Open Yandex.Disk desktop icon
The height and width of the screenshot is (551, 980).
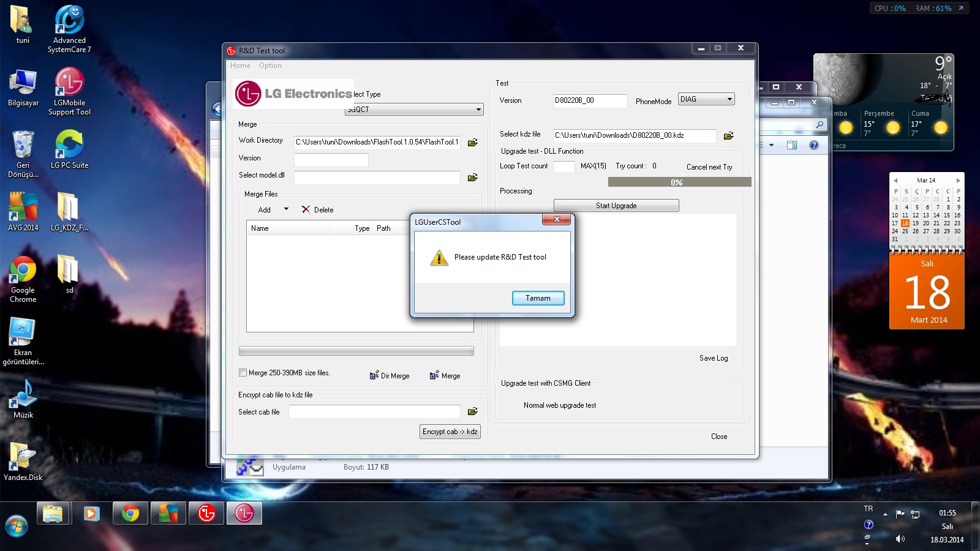(x=23, y=461)
